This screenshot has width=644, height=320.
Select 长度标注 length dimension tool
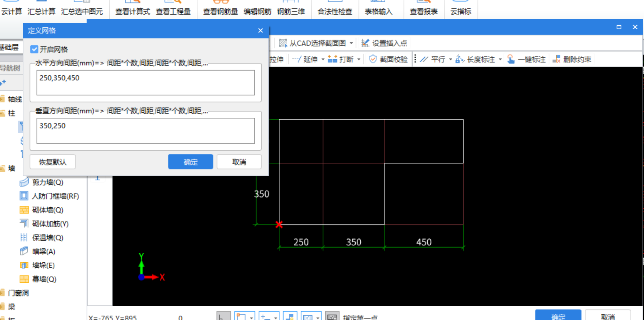click(x=475, y=59)
